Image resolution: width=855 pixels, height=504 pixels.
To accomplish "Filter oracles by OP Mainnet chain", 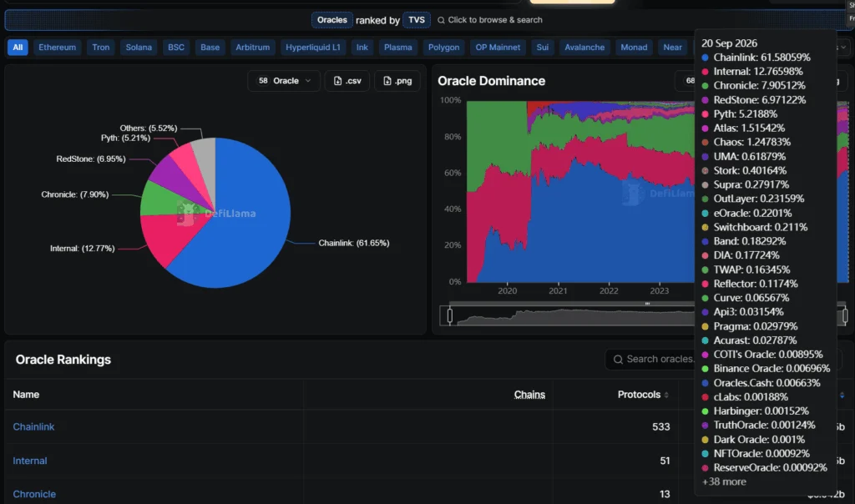I will point(498,48).
